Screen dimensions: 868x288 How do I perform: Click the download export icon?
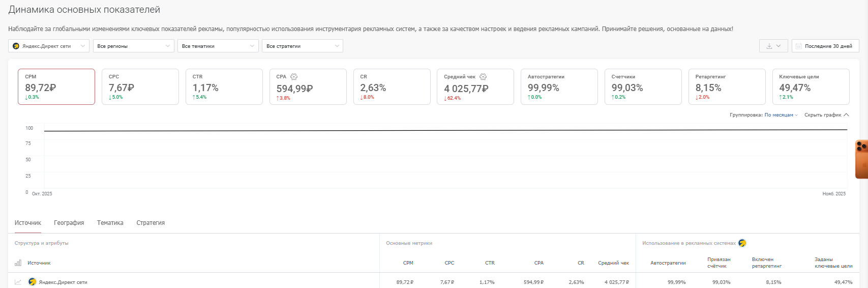[769, 46]
